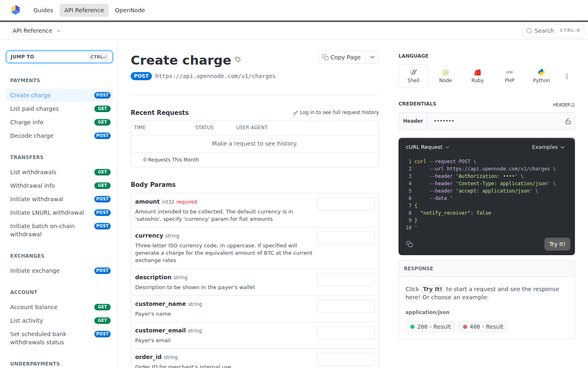Open Account balance page
Viewport: 588px width, 368px height.
pos(59,307)
